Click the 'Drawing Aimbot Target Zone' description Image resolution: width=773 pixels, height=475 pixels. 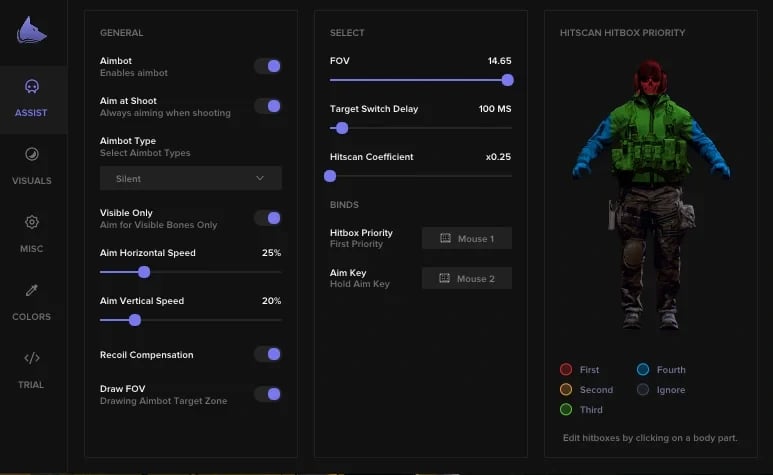pos(163,401)
